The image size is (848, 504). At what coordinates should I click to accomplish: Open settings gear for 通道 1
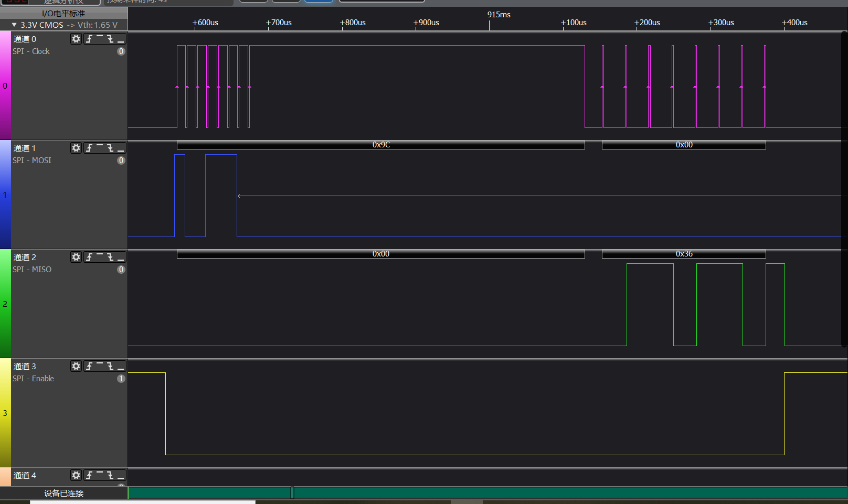tap(76, 148)
